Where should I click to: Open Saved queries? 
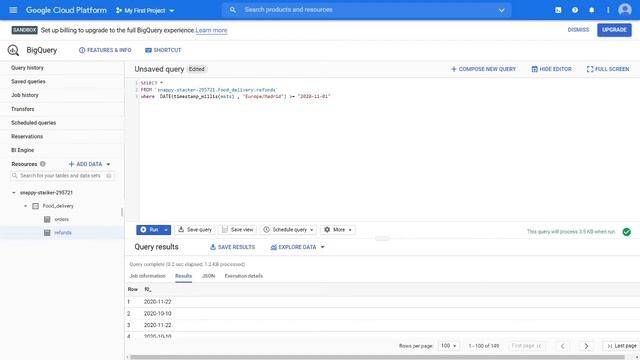click(28, 82)
